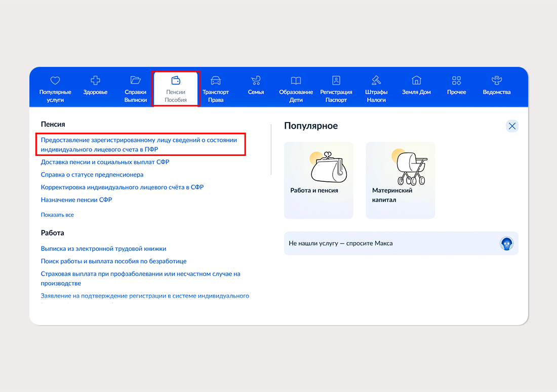This screenshot has width=557, height=392.
Task: Open the Штрафы Налоги tab label
Action: (376, 96)
